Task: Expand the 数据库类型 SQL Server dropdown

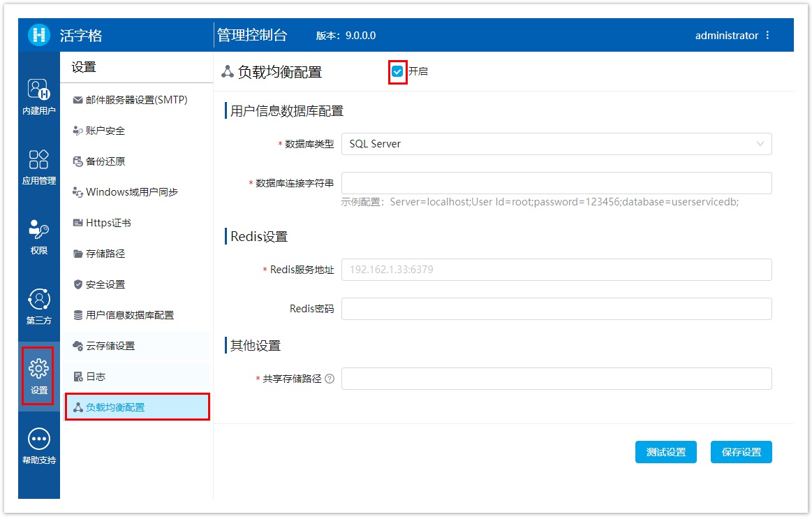Action: click(556, 144)
